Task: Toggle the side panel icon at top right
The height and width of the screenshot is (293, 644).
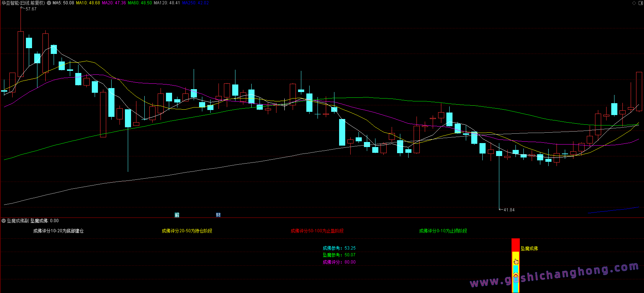Action: tap(640, 3)
